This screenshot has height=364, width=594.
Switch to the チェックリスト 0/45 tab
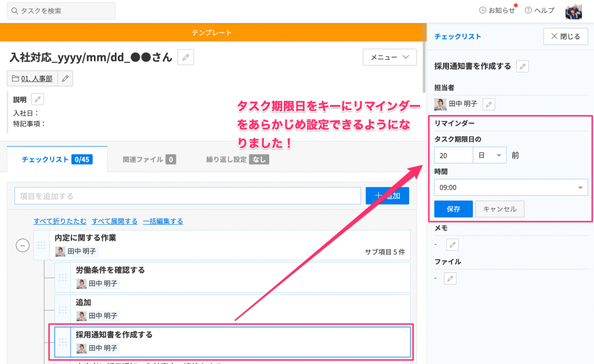(57, 159)
